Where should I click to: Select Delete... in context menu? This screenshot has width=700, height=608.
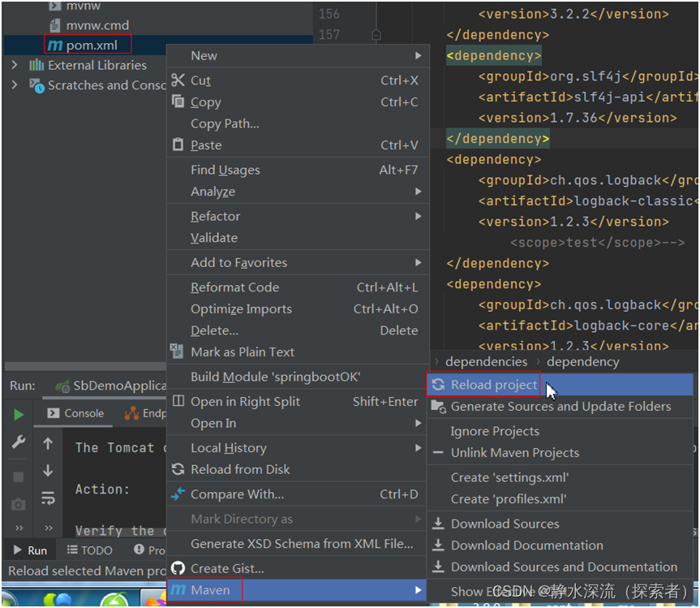coord(298,330)
